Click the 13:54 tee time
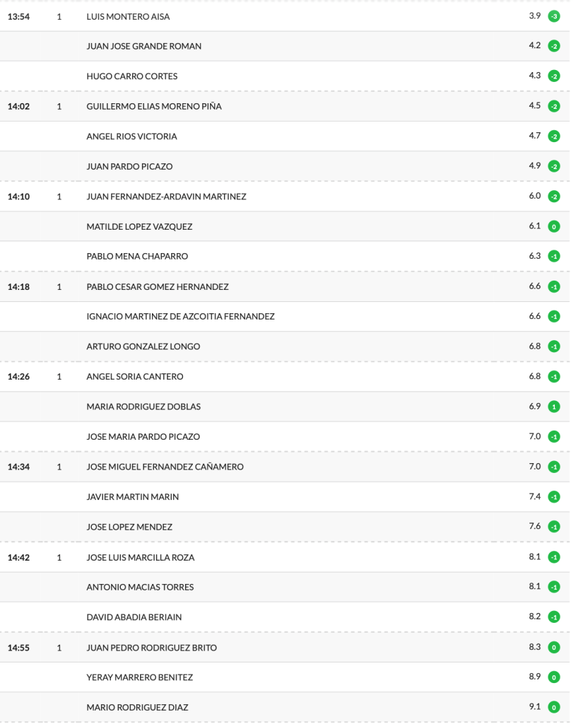Viewport: 588px width, 724px height. pos(18,16)
